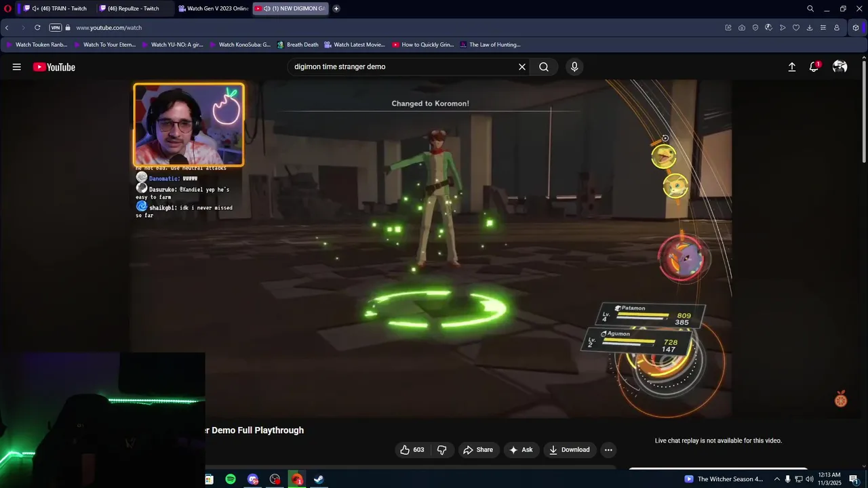
Task: Open the Breath Death bookmark
Action: point(298,45)
